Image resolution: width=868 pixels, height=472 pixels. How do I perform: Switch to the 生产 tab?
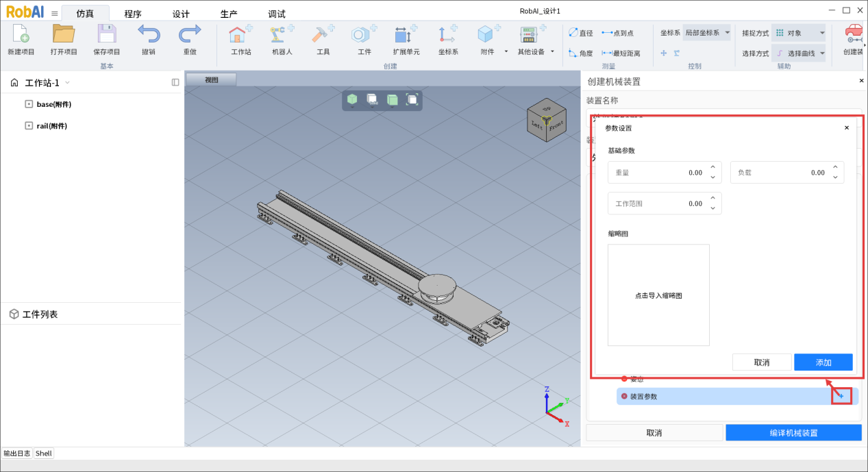[229, 14]
